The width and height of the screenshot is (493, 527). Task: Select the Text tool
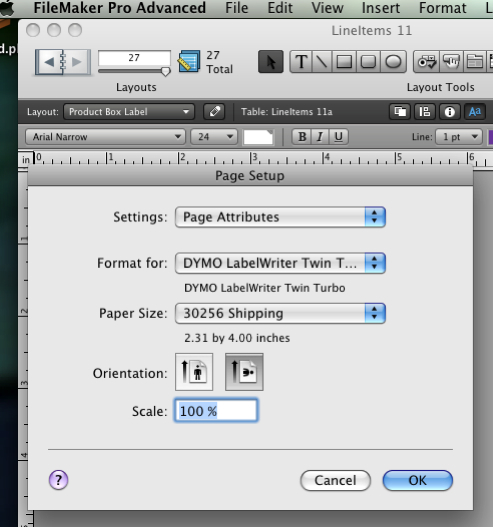tap(301, 62)
